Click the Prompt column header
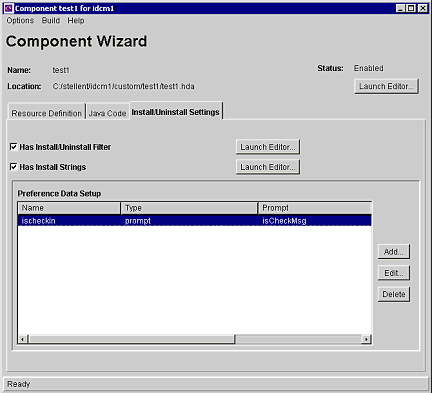 (315, 208)
